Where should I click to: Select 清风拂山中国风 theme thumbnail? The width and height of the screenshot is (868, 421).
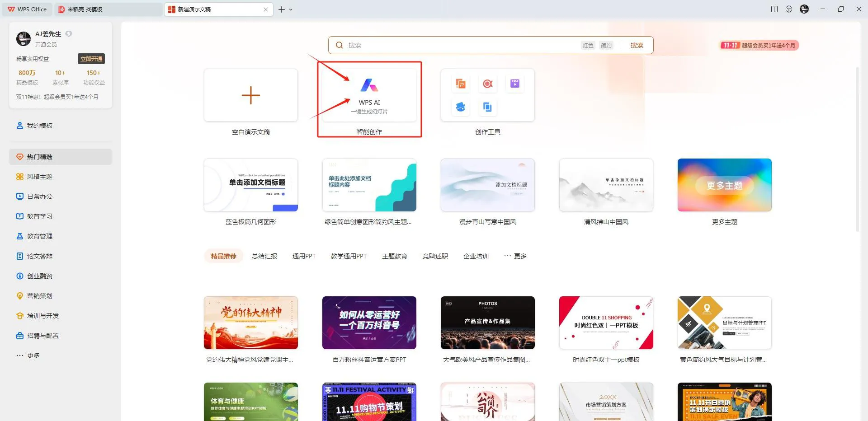[606, 185]
